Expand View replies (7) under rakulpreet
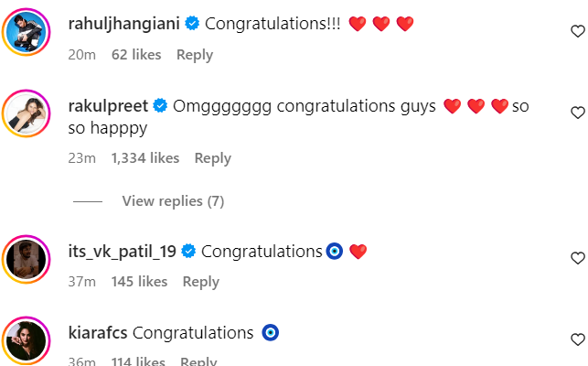 [172, 201]
